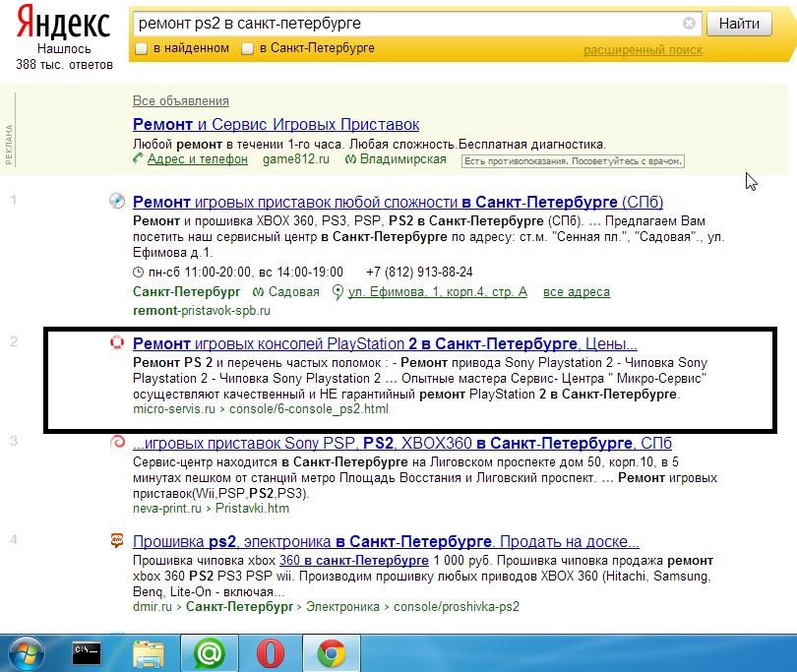Viewport: 797px width, 672px height.
Task: Open Windows Explorer from taskbar
Action: point(148,653)
